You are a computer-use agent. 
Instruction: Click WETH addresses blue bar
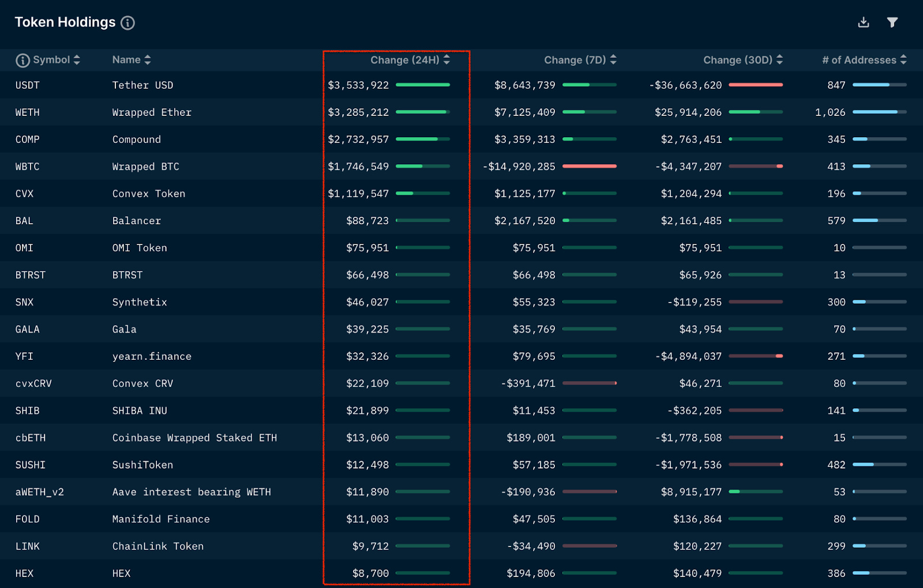pyautogui.click(x=880, y=112)
